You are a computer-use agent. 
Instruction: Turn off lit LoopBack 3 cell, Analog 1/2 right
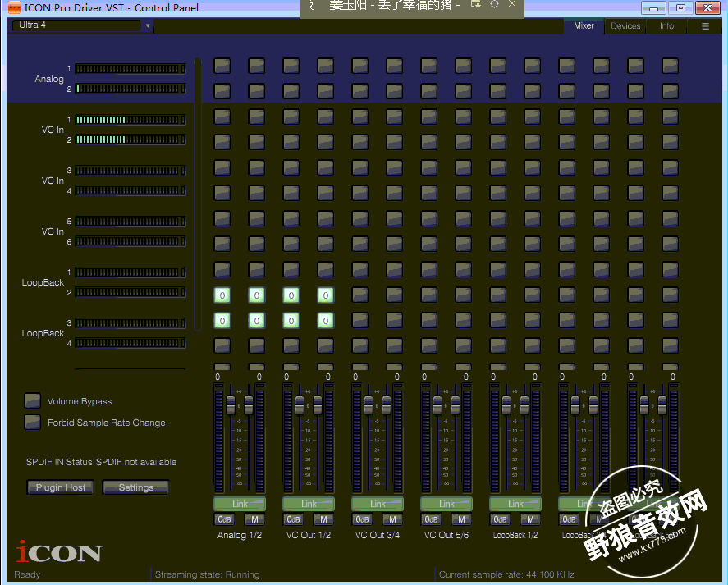coord(257,320)
